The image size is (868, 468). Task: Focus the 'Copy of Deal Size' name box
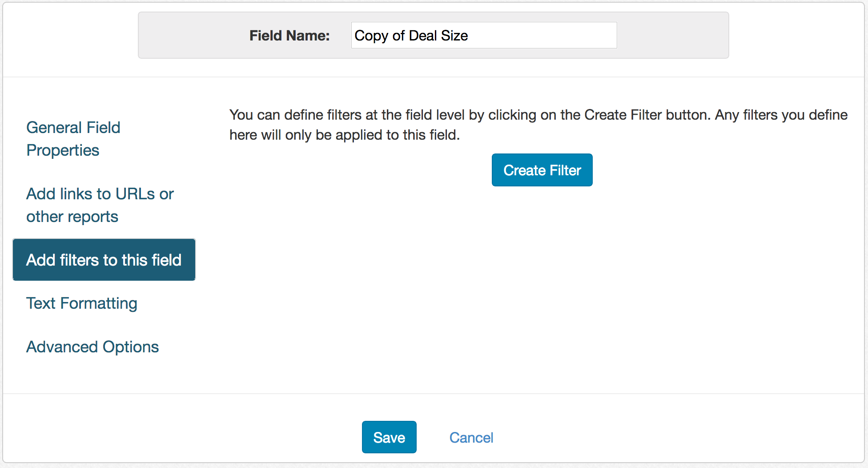484,36
